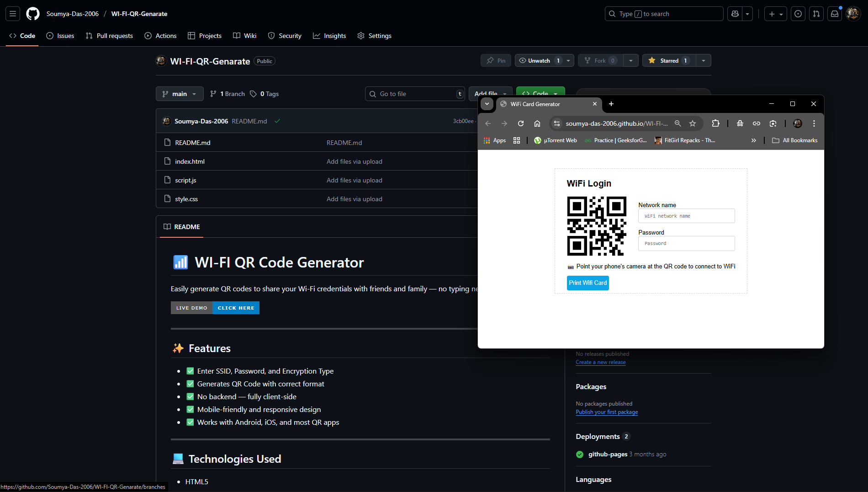Focus the Go to file field
868x492 pixels.
pyautogui.click(x=415, y=94)
